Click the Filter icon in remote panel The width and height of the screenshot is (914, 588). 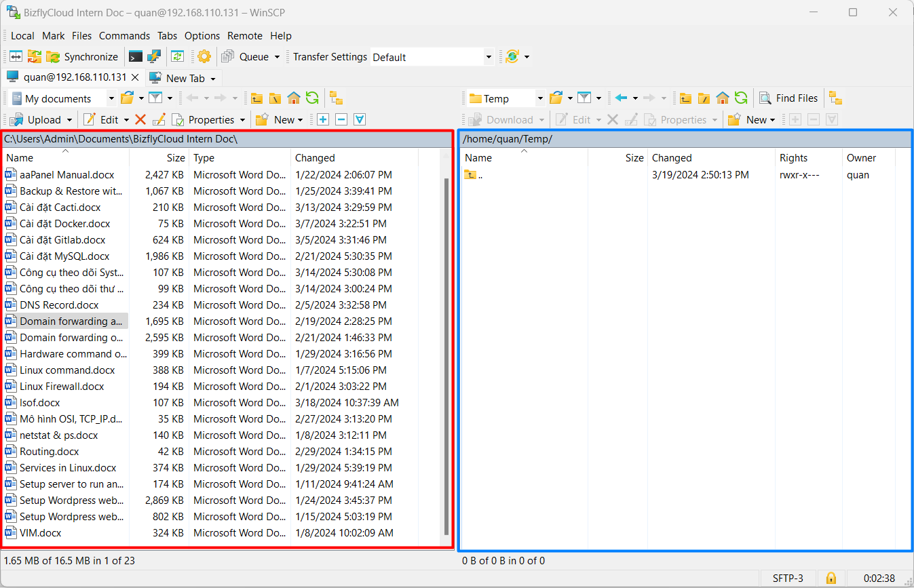584,98
